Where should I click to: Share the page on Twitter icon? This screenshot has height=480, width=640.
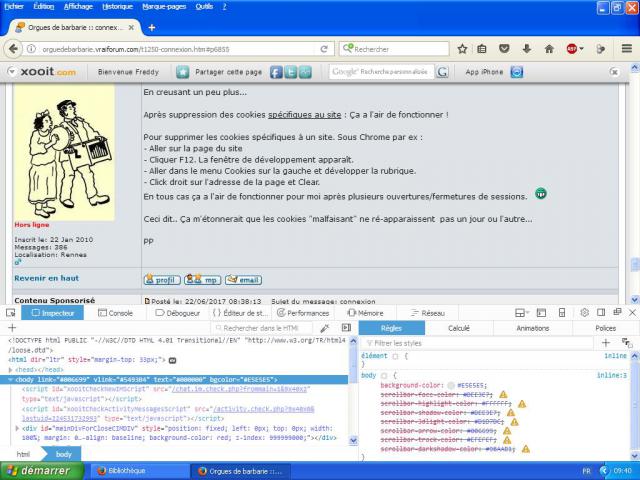[291, 72]
